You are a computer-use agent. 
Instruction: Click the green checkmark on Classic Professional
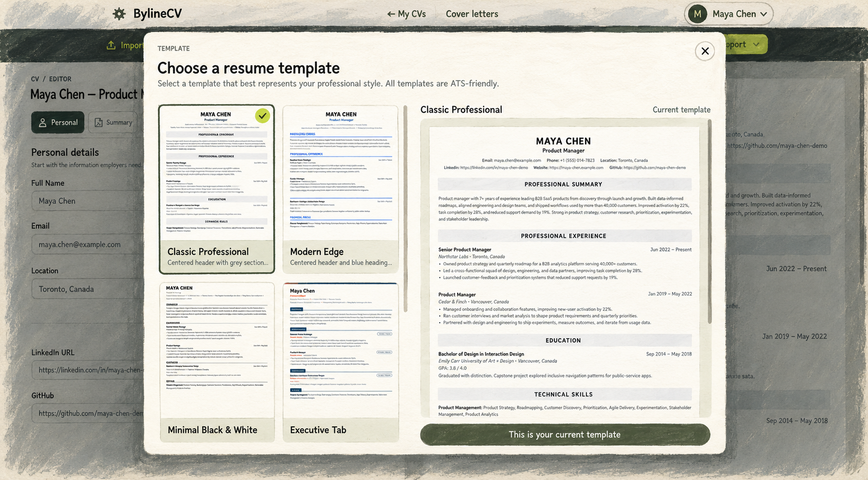[263, 116]
